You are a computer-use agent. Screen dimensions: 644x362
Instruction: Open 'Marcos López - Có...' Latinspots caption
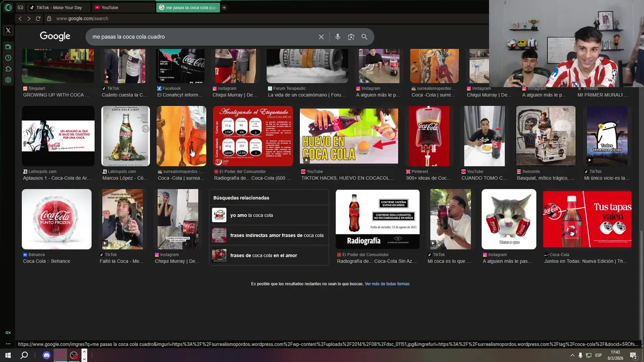click(x=125, y=178)
